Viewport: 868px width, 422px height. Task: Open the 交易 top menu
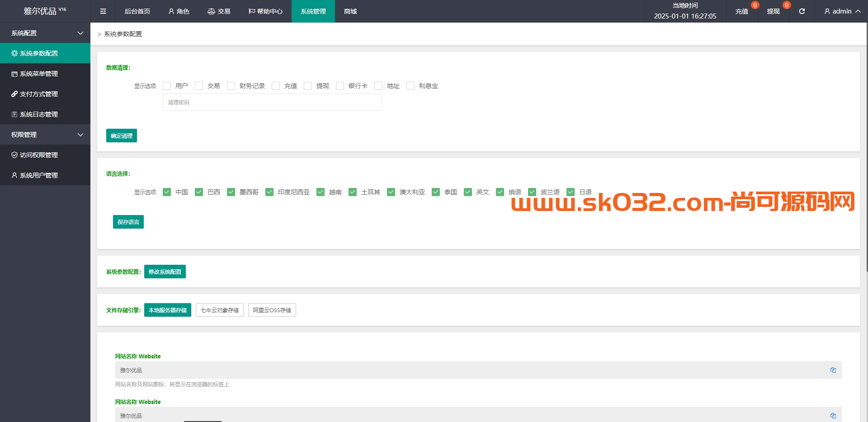point(219,11)
